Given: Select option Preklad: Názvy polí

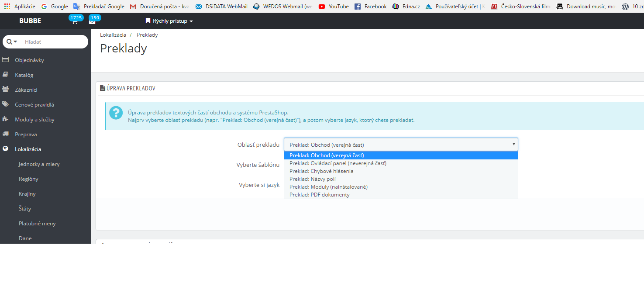Looking at the screenshot, I should click(401, 179).
